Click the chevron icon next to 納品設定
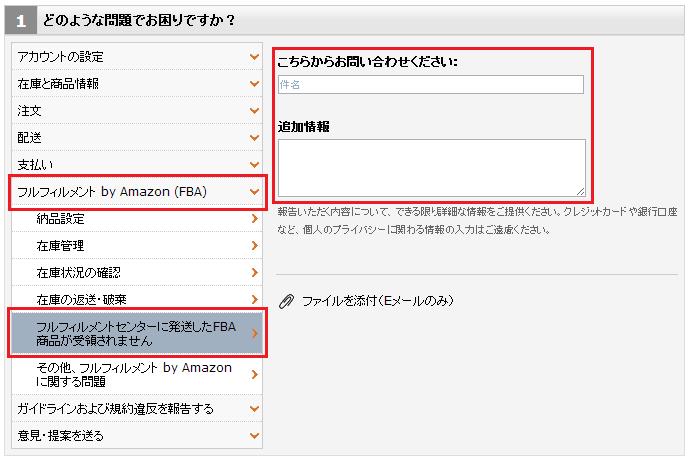 click(255, 218)
